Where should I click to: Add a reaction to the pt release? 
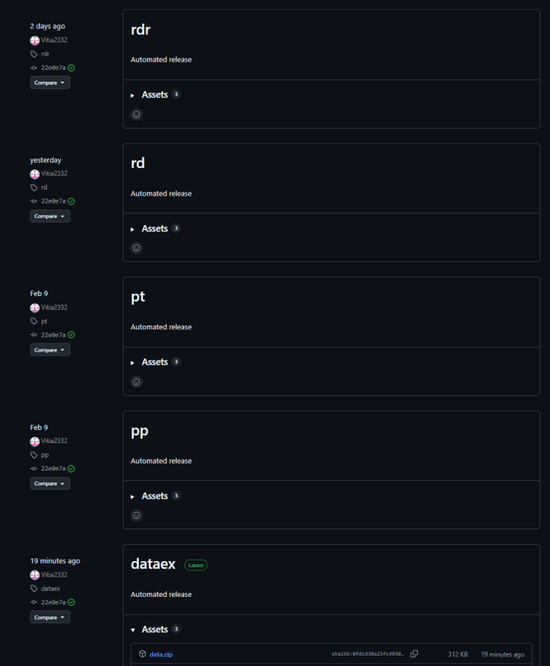click(136, 382)
